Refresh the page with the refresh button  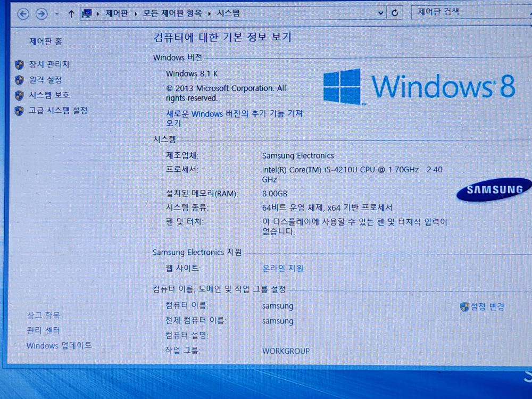(x=395, y=13)
